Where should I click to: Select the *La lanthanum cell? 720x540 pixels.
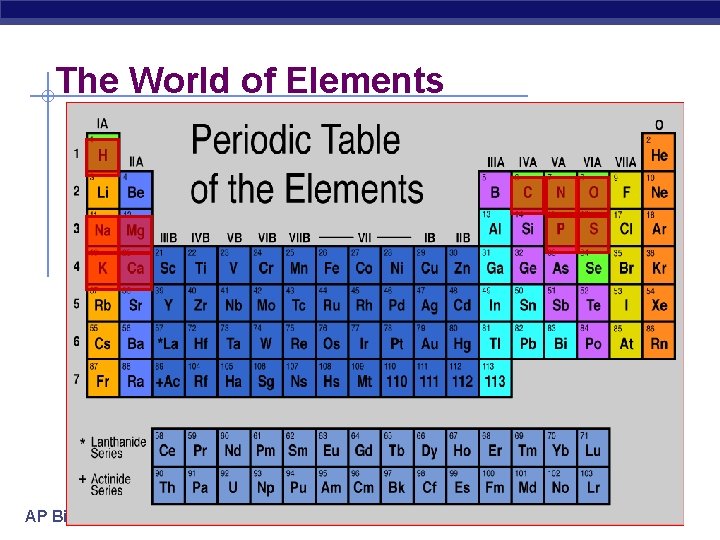tap(169, 341)
